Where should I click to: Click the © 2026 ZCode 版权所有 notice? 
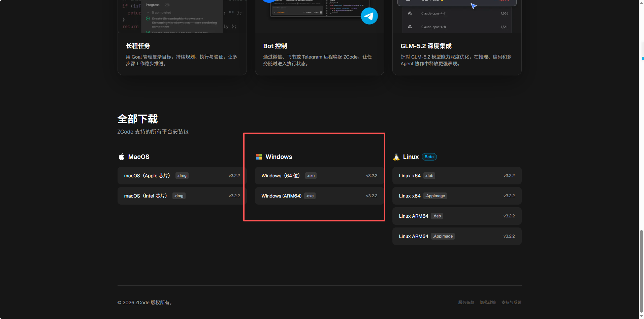point(146,303)
